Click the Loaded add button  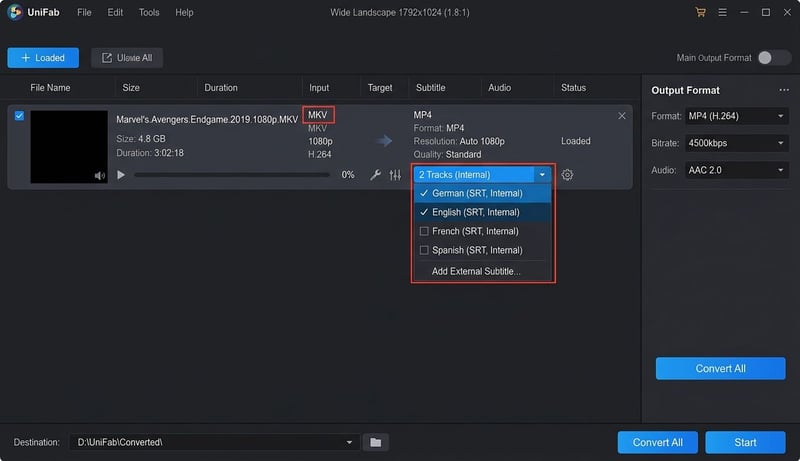pyautogui.click(x=43, y=58)
